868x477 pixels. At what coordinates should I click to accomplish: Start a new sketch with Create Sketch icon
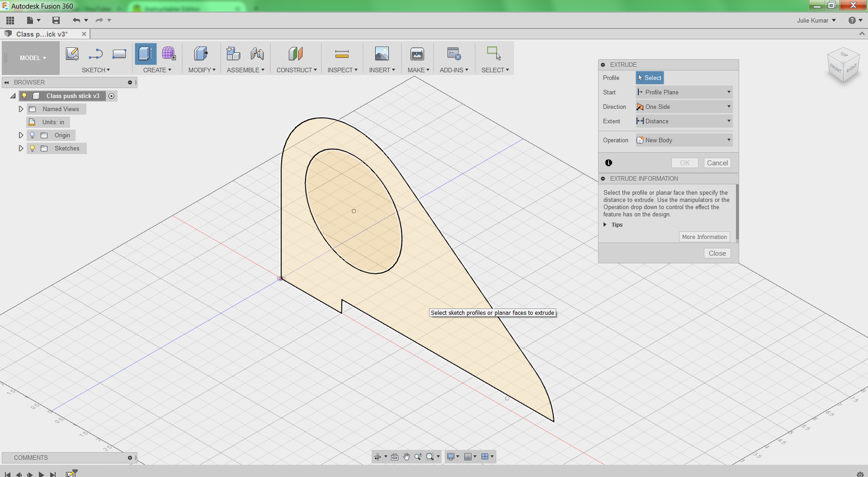72,54
